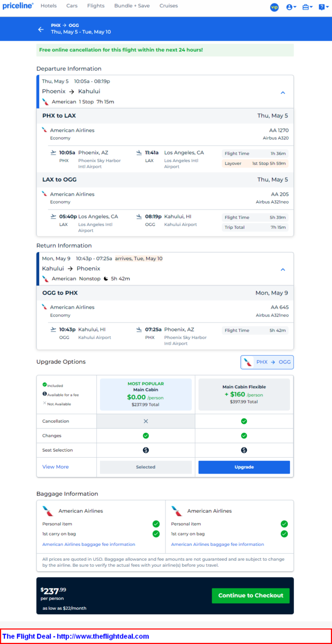Click the takeoff icon beside 05:40p Los Angeles
Image resolution: width=332 pixels, height=644 pixels.
click(54, 216)
